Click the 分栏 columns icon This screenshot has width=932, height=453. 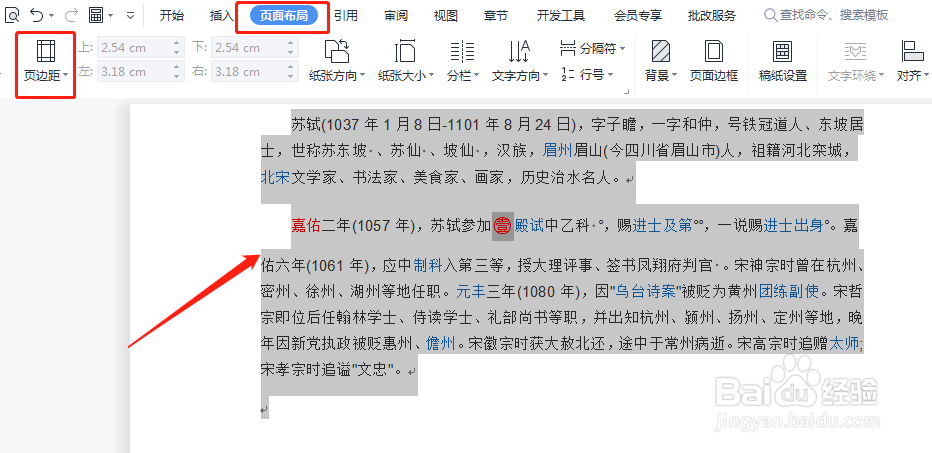pyautogui.click(x=461, y=51)
